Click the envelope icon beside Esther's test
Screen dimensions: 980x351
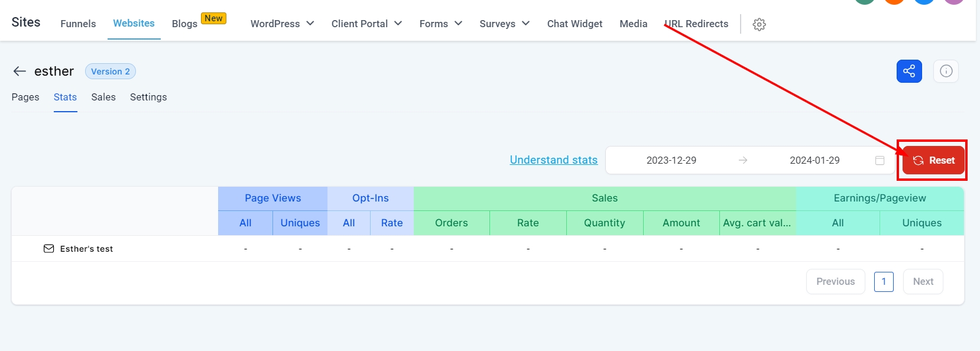[x=48, y=249]
